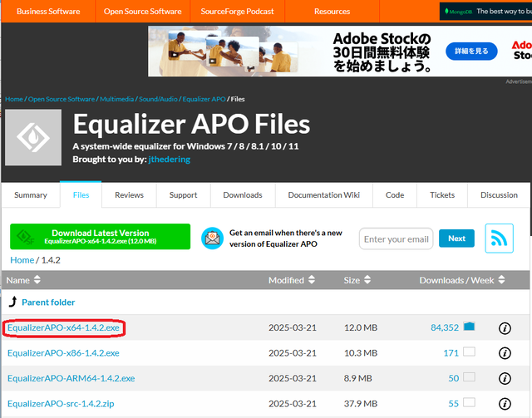View info for EqualizerAPO-src-1.4.2.zip
Screen dimensions: 532x418
[505, 404]
